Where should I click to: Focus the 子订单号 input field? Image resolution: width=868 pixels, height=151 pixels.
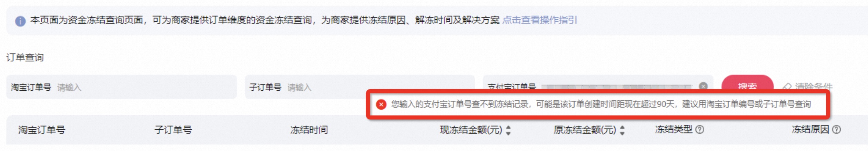360,87
